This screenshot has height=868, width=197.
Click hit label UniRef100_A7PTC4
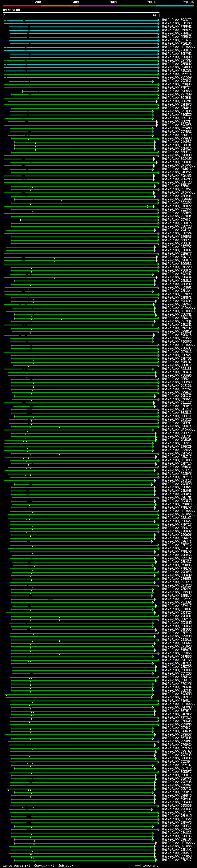177,88
